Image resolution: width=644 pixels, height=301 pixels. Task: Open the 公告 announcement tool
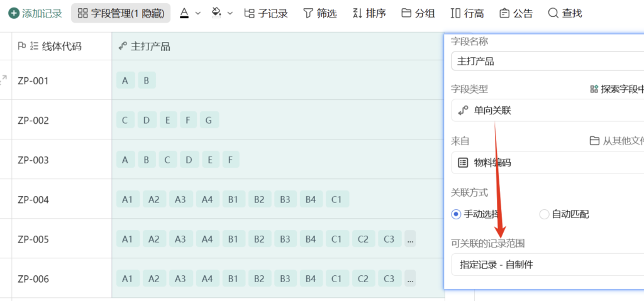tap(516, 13)
